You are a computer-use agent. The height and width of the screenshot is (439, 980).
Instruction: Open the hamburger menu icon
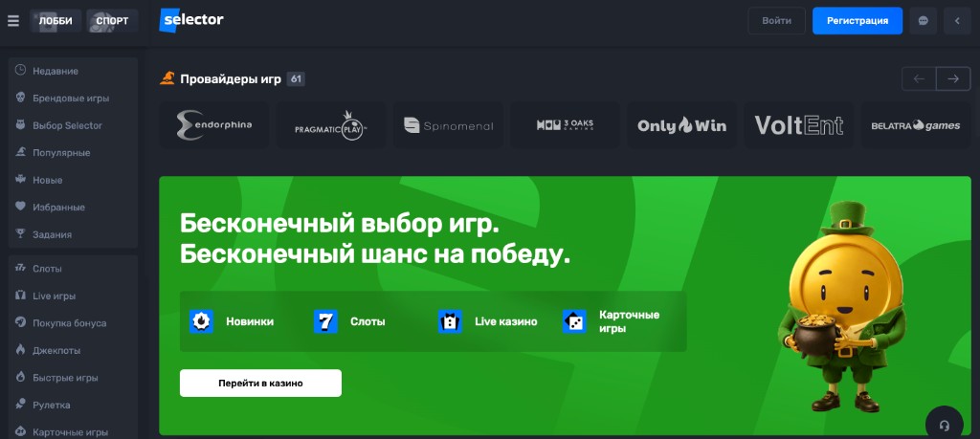(13, 21)
